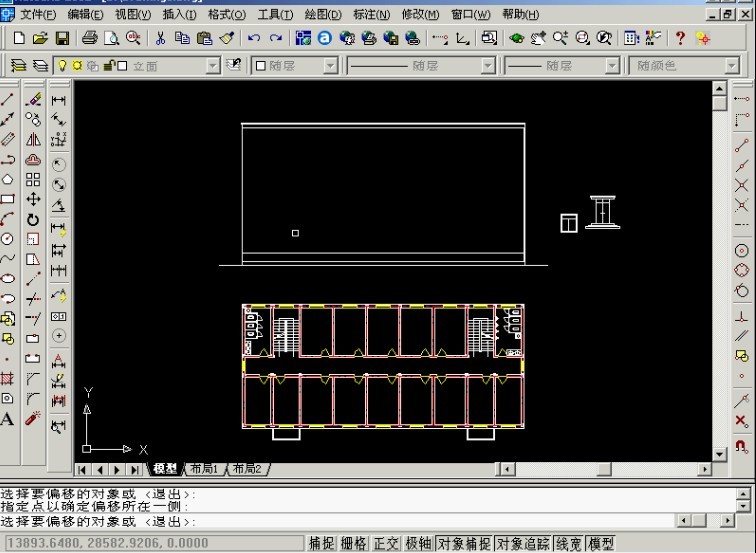Click the Print icon

click(x=90, y=38)
